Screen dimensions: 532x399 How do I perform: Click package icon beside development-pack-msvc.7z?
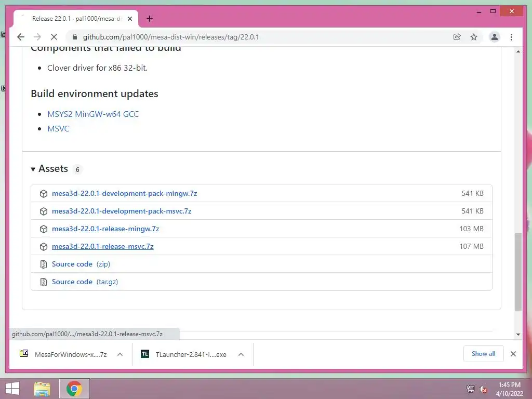tap(44, 211)
